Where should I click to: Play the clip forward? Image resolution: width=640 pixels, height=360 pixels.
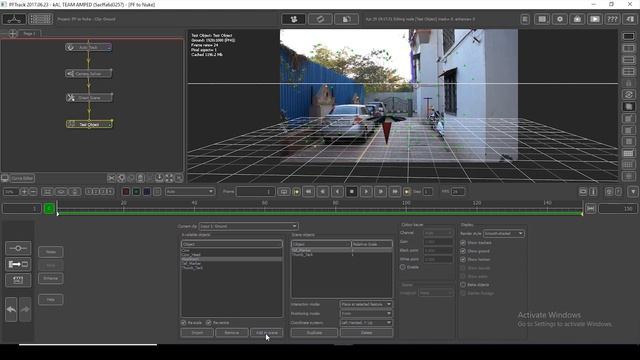click(x=366, y=191)
